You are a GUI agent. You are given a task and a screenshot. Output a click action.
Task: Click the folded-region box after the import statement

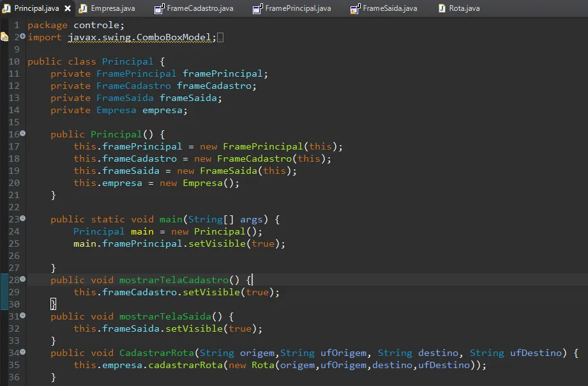tap(220, 38)
